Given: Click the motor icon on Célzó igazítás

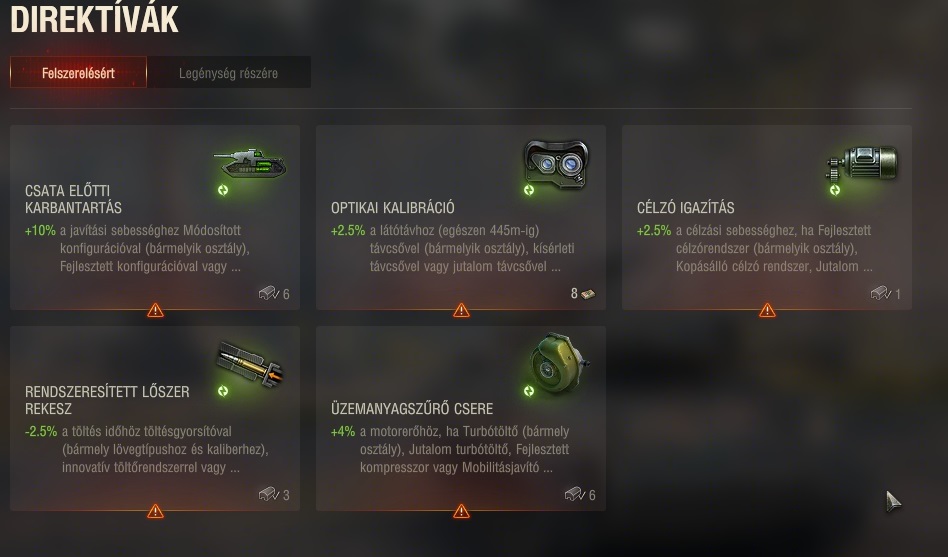Looking at the screenshot, I should coord(862,163).
